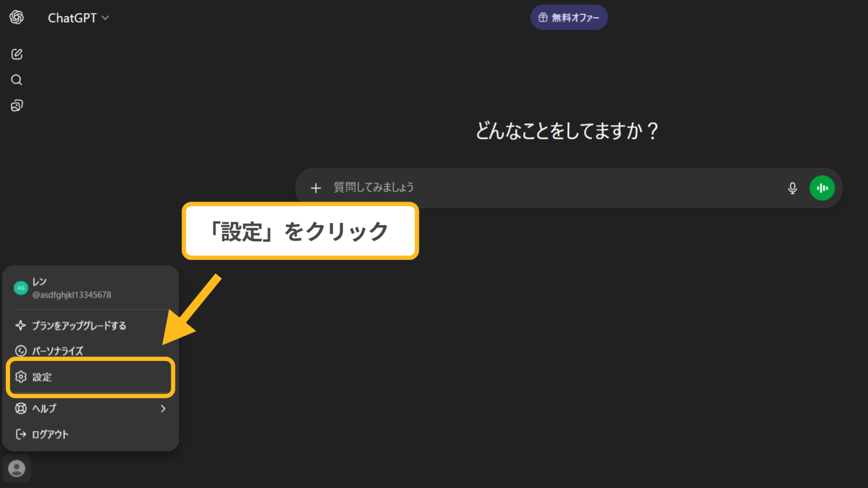Click the plus icon to attach content
The width and height of the screenshot is (868, 488).
coord(315,188)
